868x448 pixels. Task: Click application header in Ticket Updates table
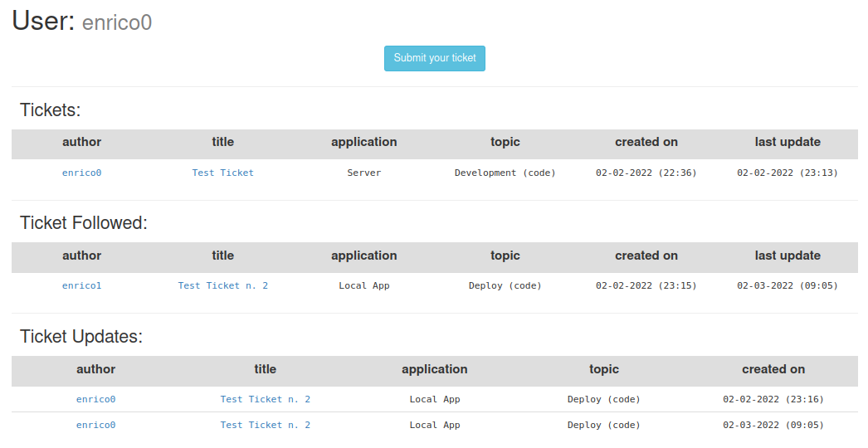point(435,369)
